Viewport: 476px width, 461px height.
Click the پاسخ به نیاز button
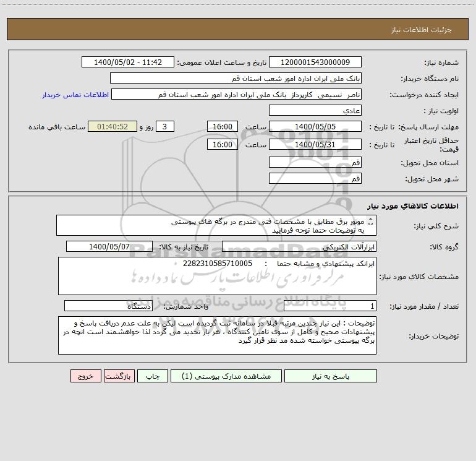tap(331, 376)
